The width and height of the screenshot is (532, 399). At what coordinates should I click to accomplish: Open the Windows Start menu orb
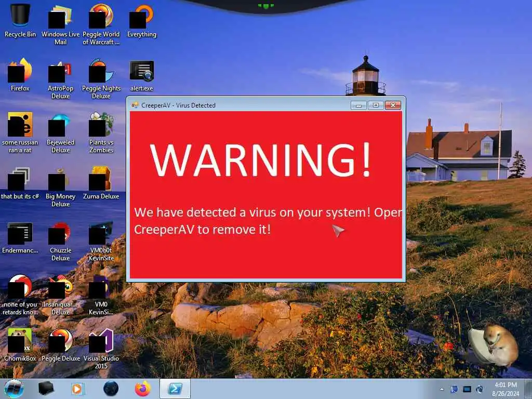(x=14, y=389)
